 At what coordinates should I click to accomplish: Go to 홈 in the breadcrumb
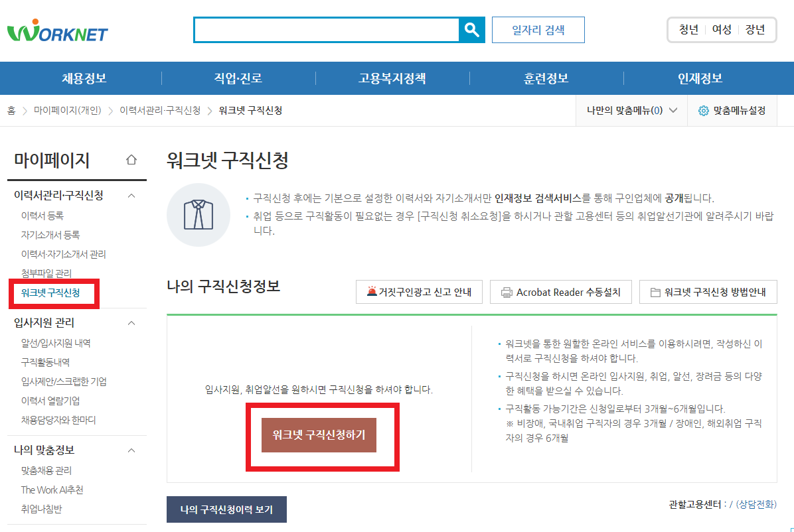point(11,110)
